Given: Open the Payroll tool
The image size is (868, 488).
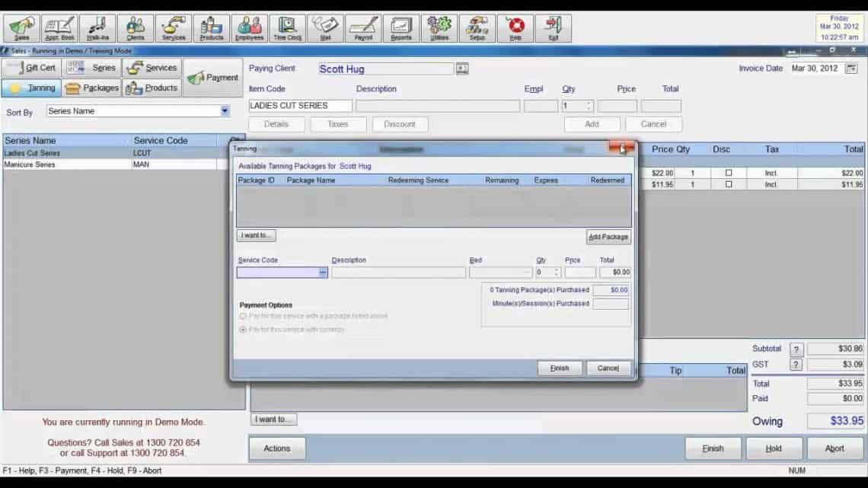Looking at the screenshot, I should (363, 25).
